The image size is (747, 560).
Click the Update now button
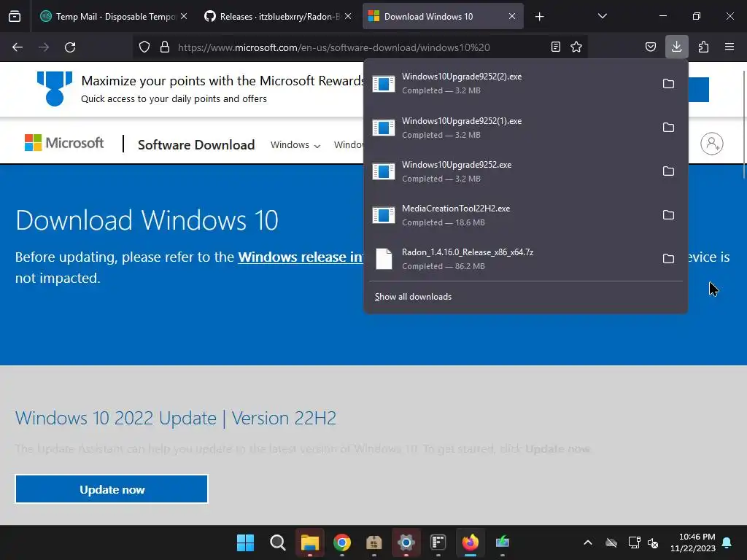pyautogui.click(x=112, y=489)
